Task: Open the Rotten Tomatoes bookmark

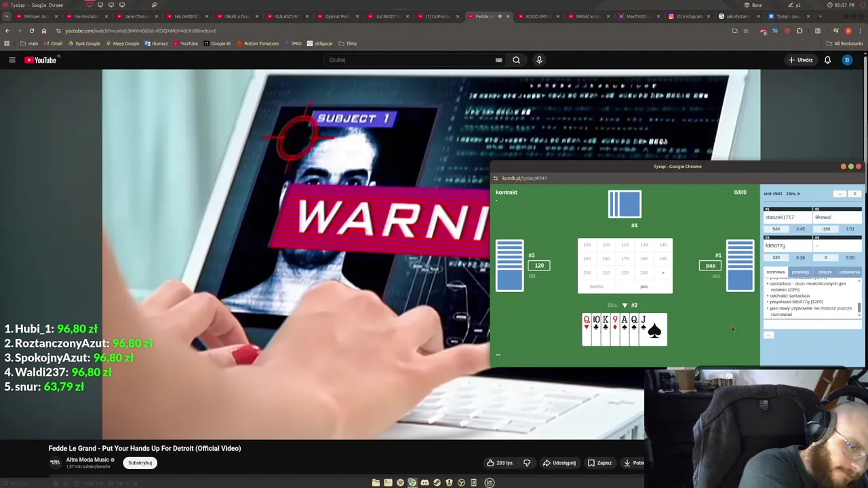Action: 257,43
